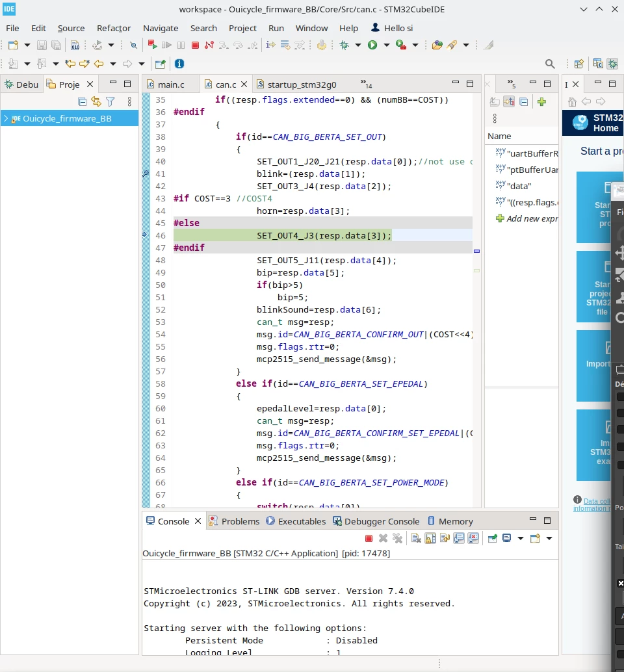The image size is (624, 672).
Task: Select the "uartBufferR expression row
Action: (522, 153)
